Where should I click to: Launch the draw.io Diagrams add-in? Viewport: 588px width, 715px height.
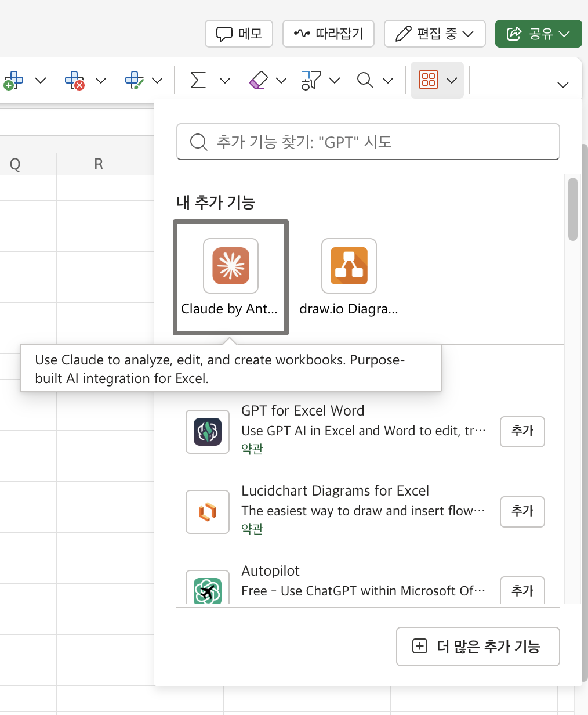(x=349, y=277)
